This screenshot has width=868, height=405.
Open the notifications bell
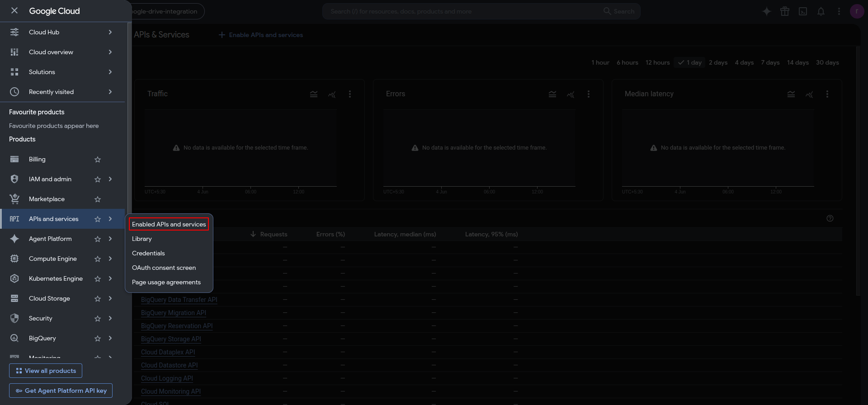click(821, 11)
